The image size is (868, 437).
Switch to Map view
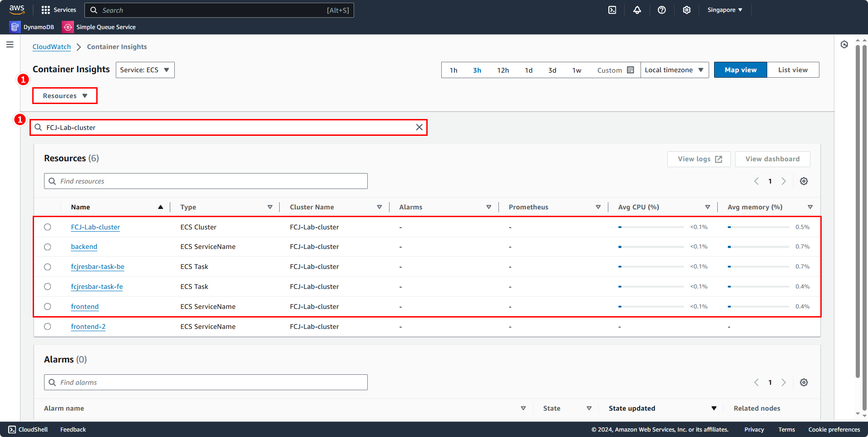741,70
